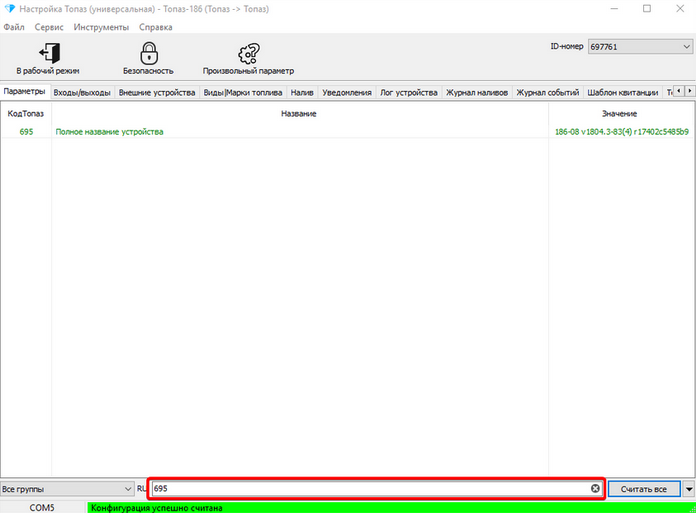Open the Виды|Марки топлива tab
Viewport: 696px width, 513px height.
tap(243, 92)
